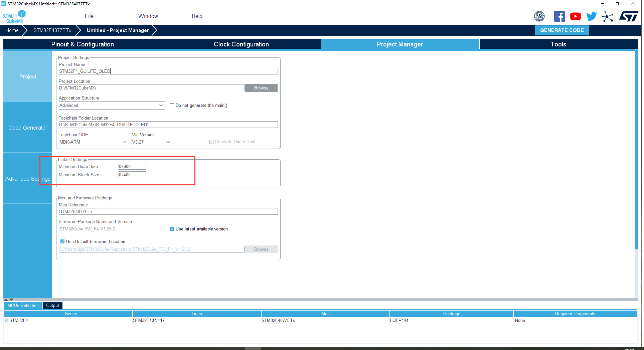Enable Do not generate the main()
Image resolution: width=644 pixels, height=350 pixels.
pyautogui.click(x=172, y=105)
